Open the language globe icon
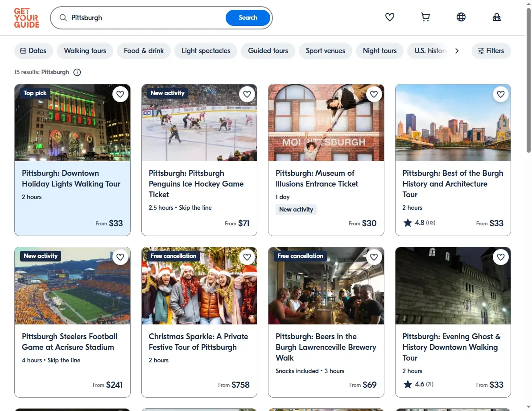Viewport: 532px width, 411px height. (461, 17)
